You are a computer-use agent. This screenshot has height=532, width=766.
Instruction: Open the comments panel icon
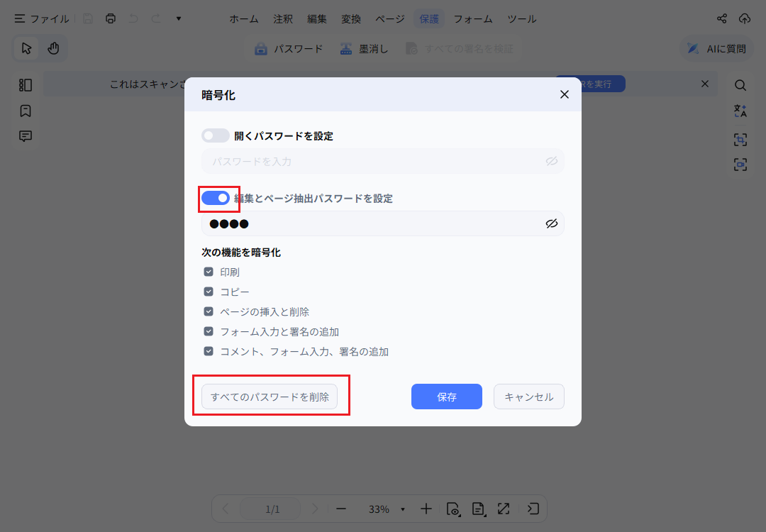[x=26, y=136]
